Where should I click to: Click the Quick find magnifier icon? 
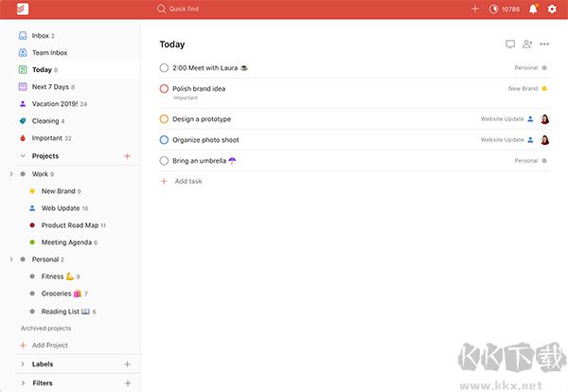click(161, 9)
